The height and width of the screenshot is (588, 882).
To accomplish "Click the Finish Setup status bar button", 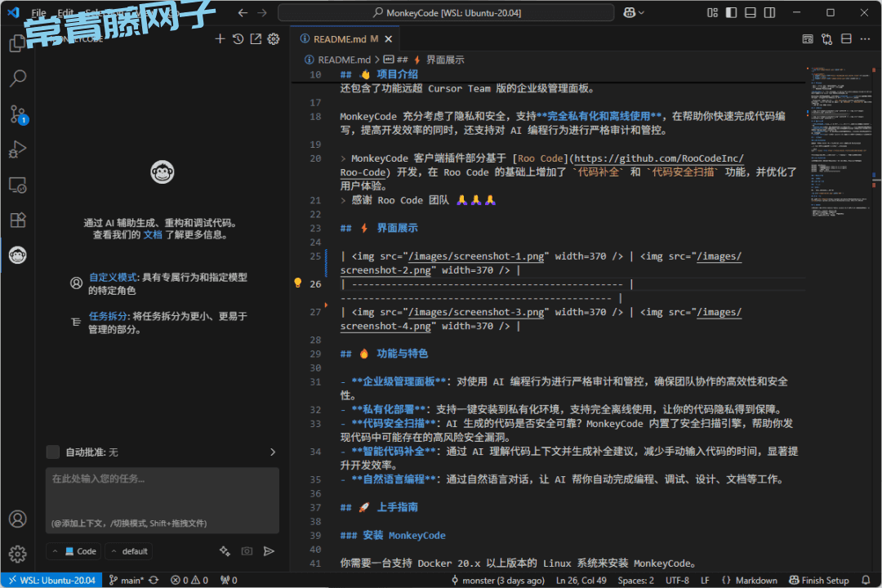I will (x=819, y=580).
